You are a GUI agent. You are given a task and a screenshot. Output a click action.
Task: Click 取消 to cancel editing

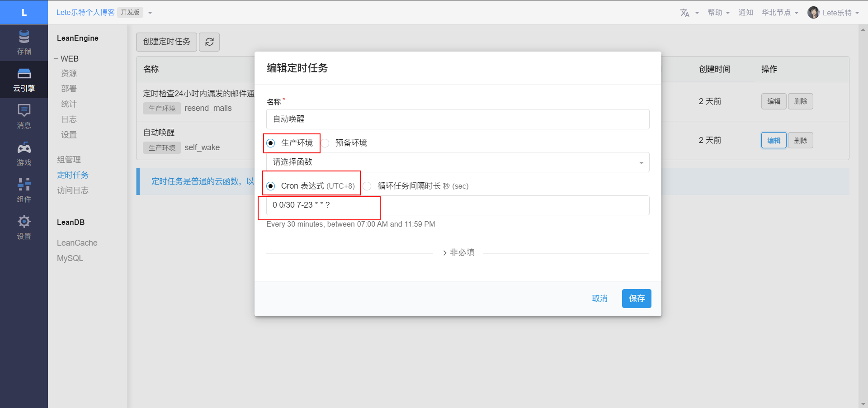point(599,299)
